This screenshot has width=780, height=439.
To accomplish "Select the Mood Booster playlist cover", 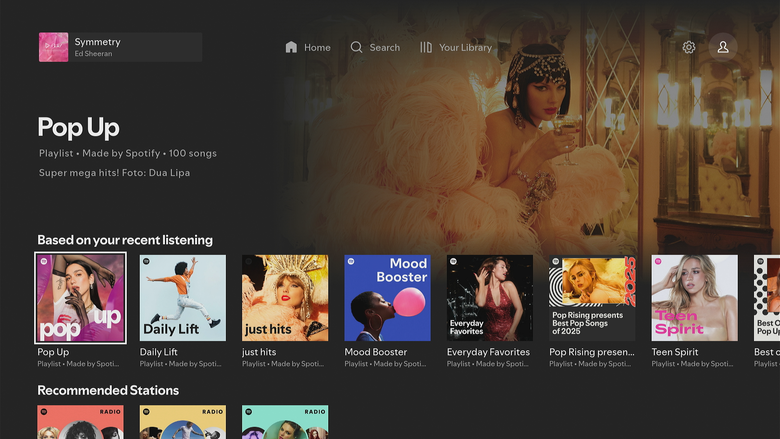I will (388, 298).
